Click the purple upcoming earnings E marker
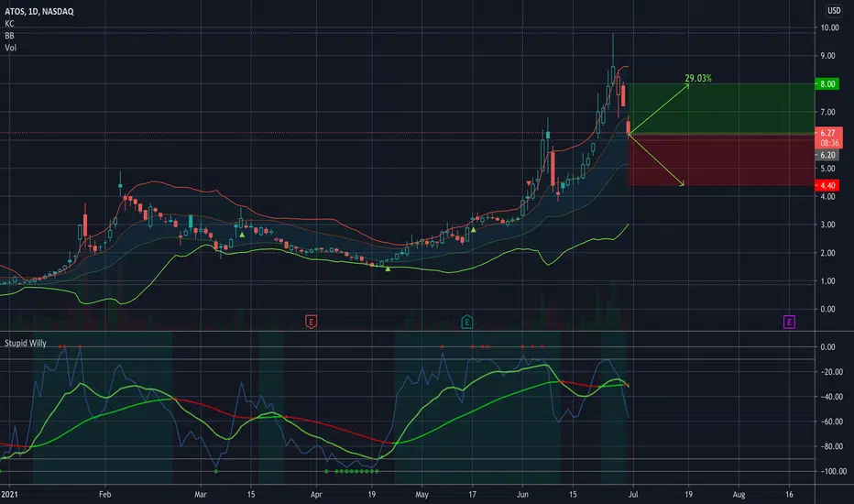Image resolution: width=854 pixels, height=504 pixels. 789,322
